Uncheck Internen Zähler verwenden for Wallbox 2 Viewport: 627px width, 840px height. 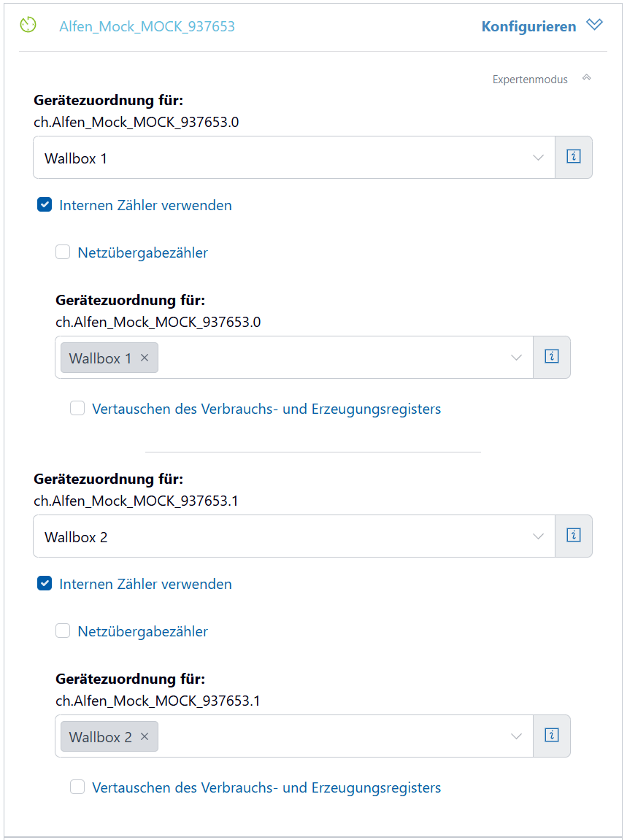(45, 584)
